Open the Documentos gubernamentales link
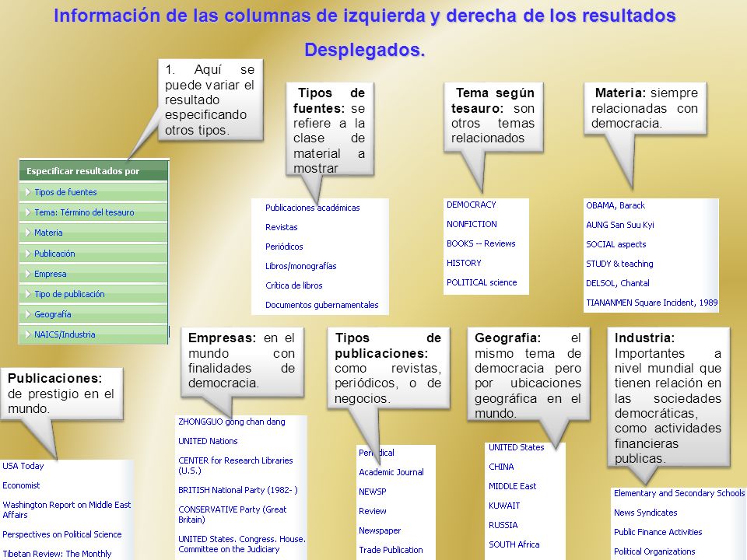This screenshot has height=560, width=747. (x=321, y=305)
